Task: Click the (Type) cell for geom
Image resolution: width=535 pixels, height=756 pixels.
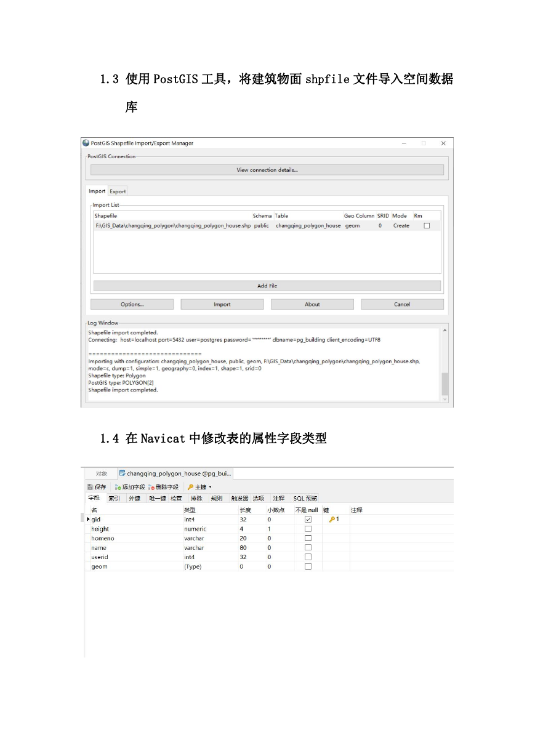Action: pos(193,566)
